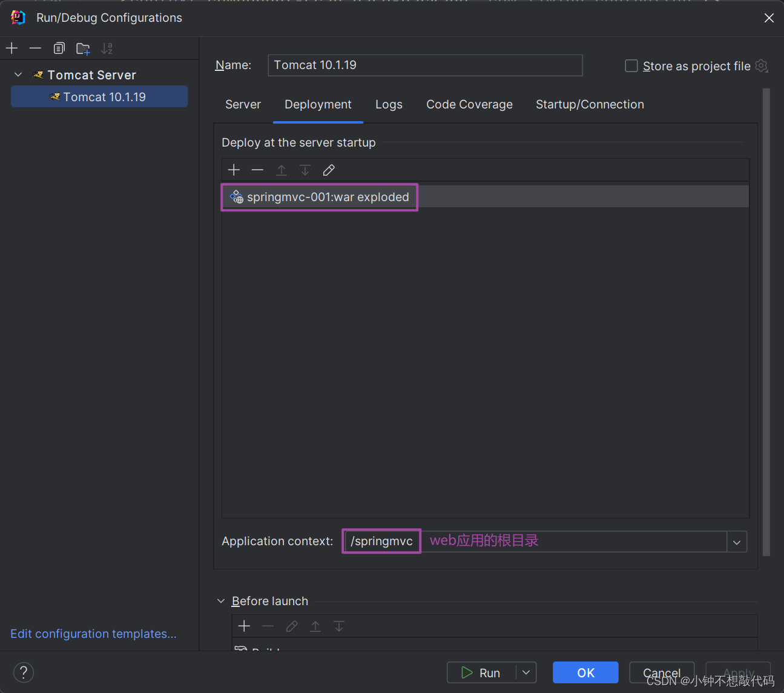This screenshot has width=784, height=693.
Task: Create new configuration folder
Action: (83, 48)
